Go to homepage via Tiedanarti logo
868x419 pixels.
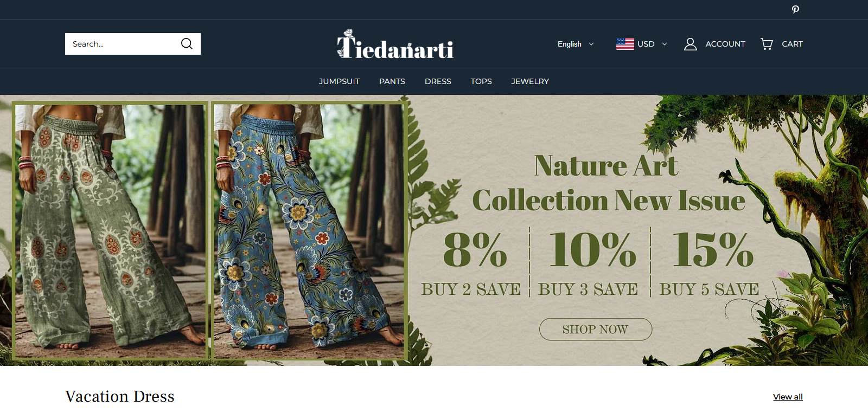(395, 44)
